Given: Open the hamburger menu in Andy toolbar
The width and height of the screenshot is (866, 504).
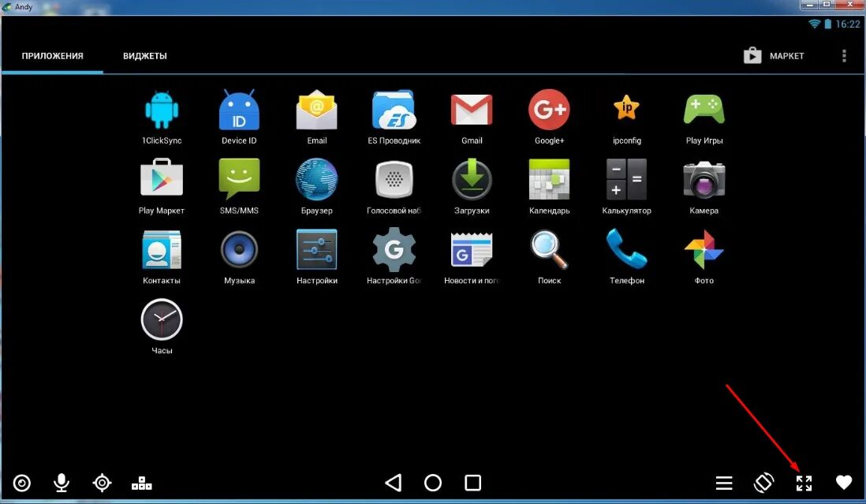Looking at the screenshot, I should click(x=724, y=483).
